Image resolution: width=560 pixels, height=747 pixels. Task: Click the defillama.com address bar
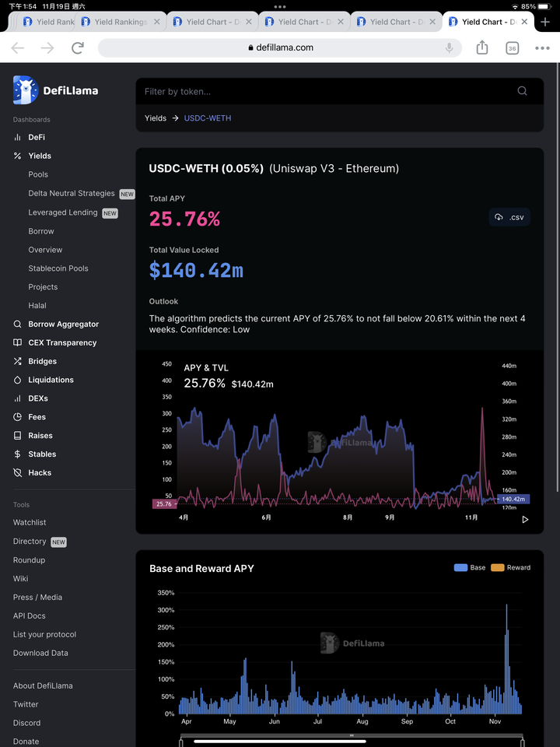[280, 47]
